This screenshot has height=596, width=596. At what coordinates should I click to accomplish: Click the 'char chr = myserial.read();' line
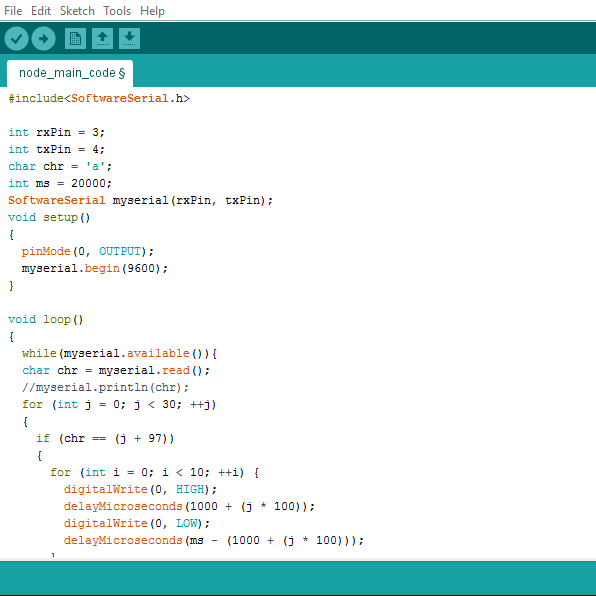coord(116,370)
